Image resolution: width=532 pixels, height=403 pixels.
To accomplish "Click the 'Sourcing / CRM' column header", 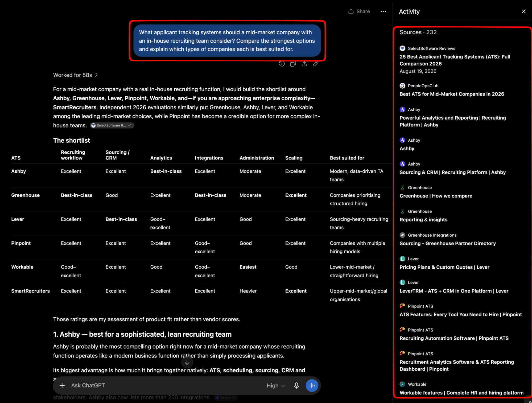I will [x=117, y=155].
